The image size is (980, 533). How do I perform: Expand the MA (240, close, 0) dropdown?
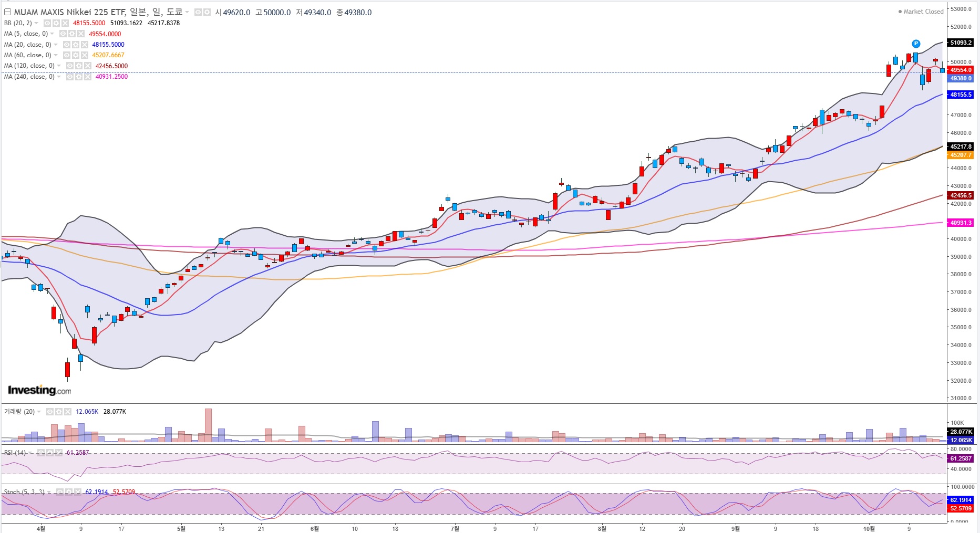pyautogui.click(x=59, y=77)
